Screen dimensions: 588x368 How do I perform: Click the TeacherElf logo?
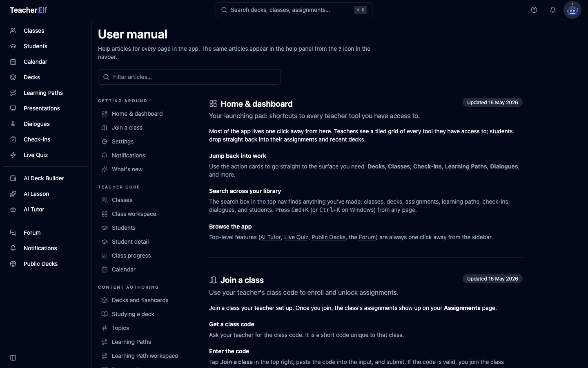pyautogui.click(x=29, y=10)
